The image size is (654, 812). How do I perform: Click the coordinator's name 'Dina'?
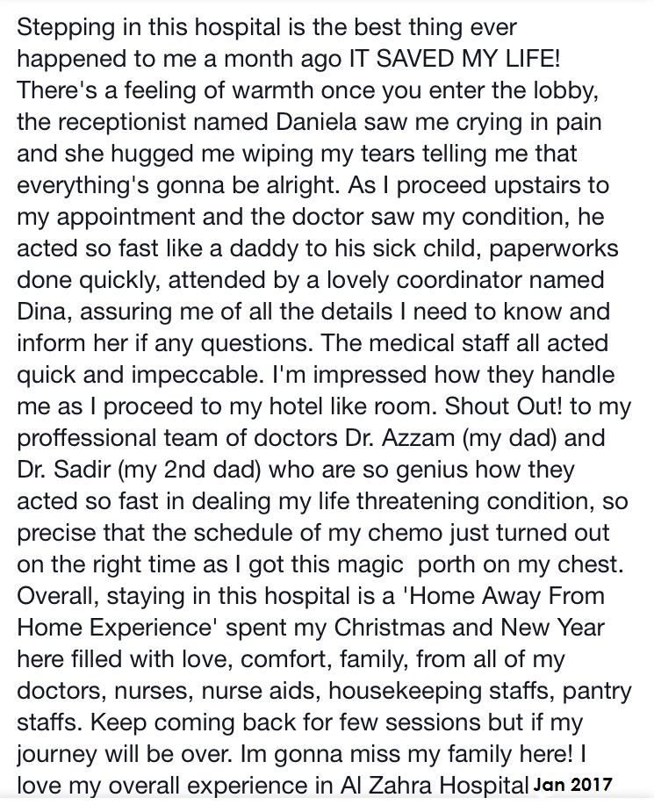tap(44, 312)
